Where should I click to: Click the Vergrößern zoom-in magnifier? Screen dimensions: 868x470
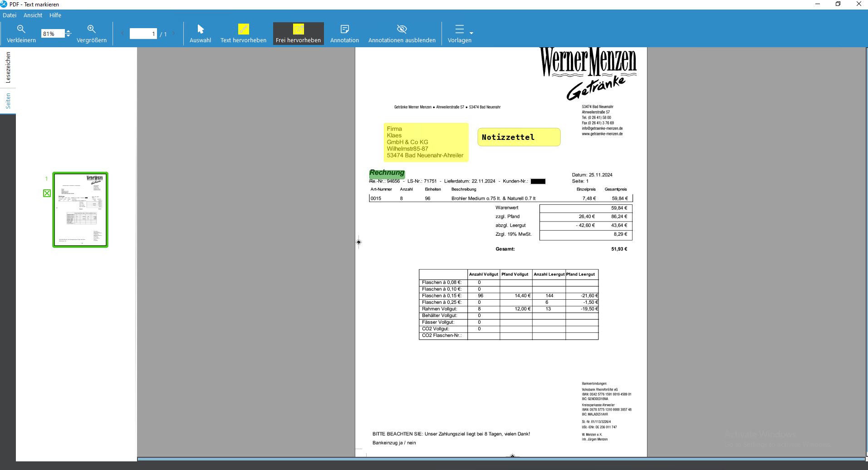coord(91,30)
